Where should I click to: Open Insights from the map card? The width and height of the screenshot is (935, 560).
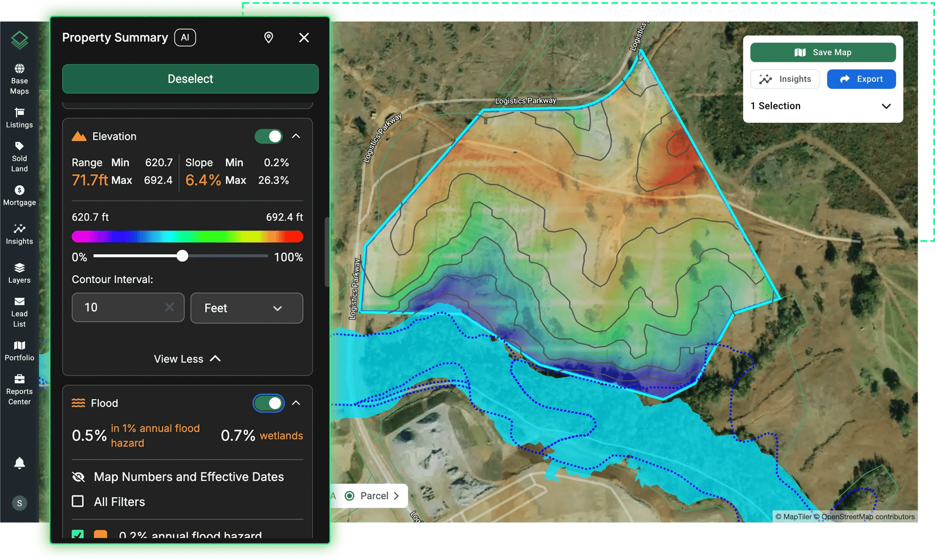785,79
